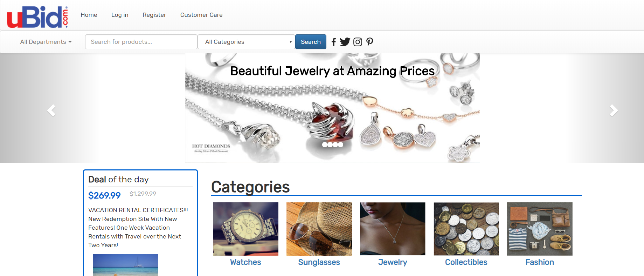This screenshot has width=644, height=276.
Task: Navigate to Home in the top menu
Action: point(89,15)
